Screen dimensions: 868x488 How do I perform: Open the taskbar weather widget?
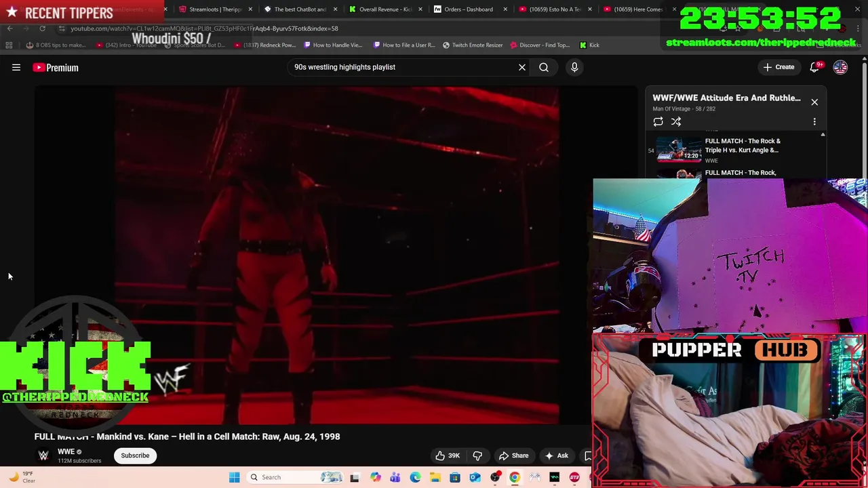[x=20, y=477]
